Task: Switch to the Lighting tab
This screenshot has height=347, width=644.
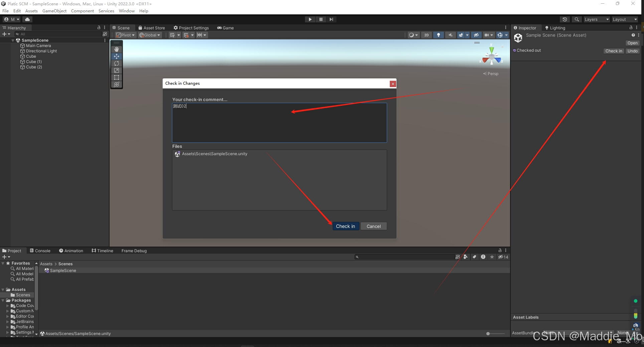Action: click(555, 28)
